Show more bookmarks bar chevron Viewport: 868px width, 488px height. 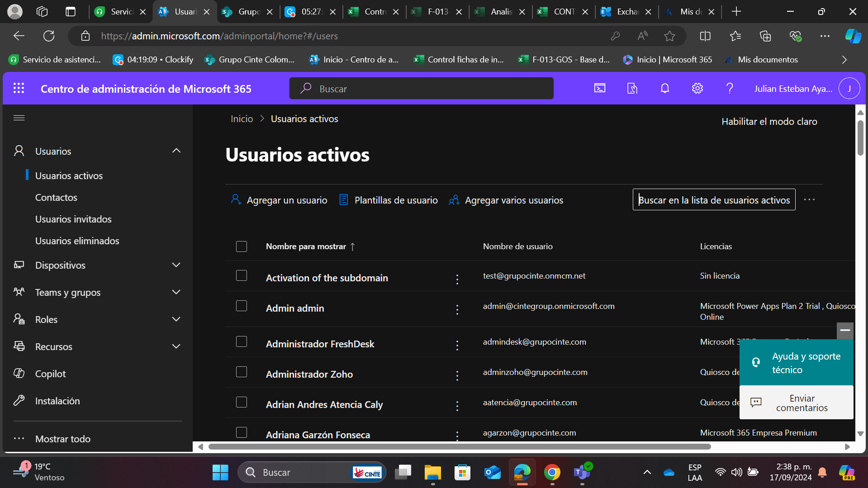[x=844, y=60]
